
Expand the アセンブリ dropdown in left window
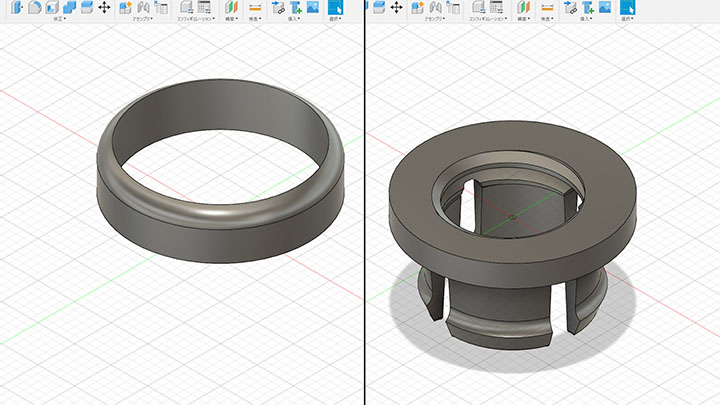[143, 19]
